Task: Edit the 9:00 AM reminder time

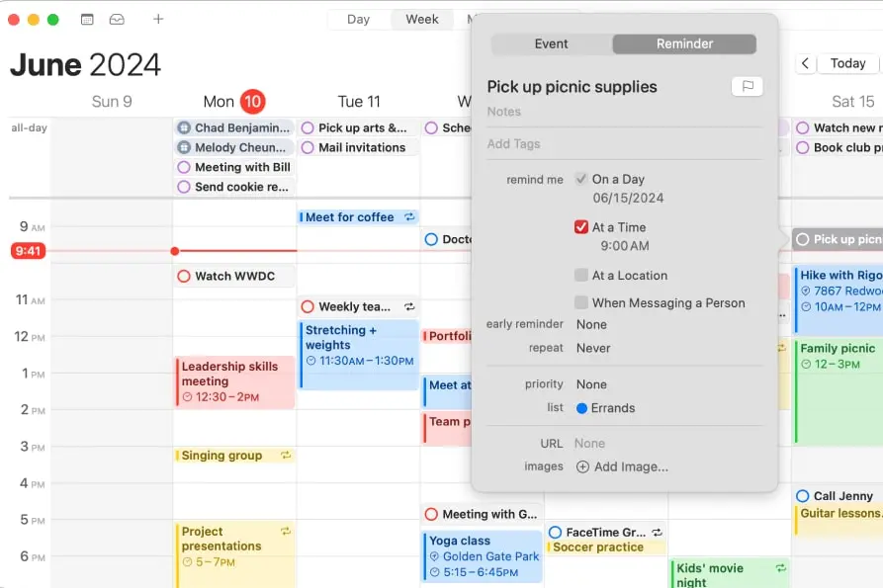Action: pyautogui.click(x=625, y=246)
